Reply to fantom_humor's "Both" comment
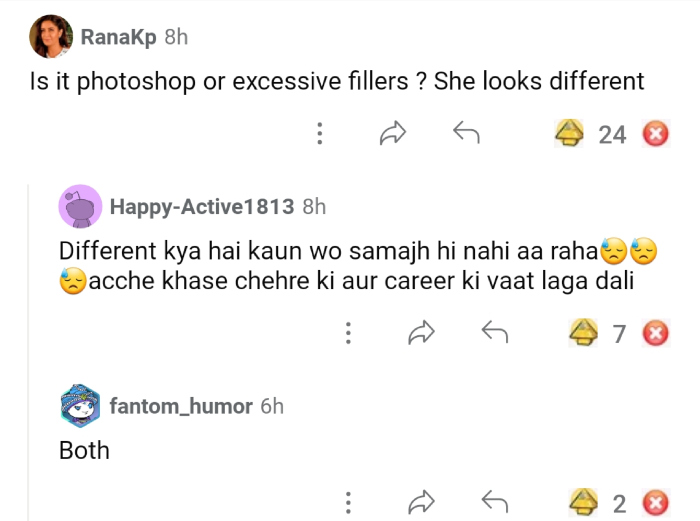Screen dimensions: 700x521 pyautogui.click(x=495, y=501)
